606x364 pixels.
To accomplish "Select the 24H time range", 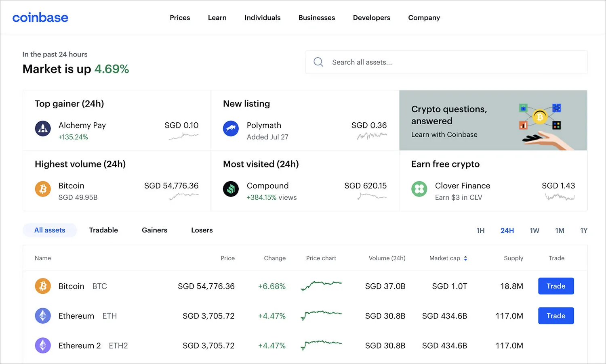I will tap(507, 230).
